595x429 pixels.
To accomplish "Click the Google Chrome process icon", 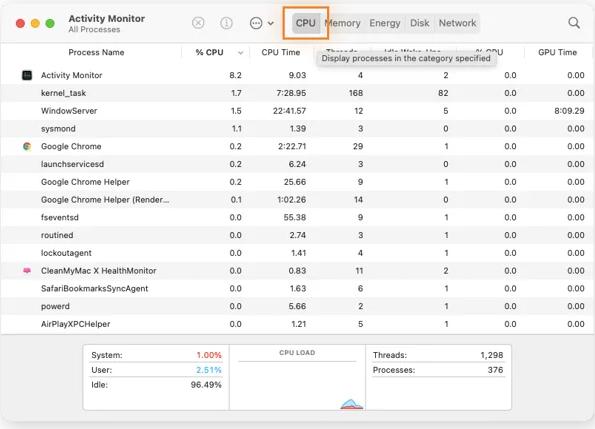I will click(x=27, y=146).
